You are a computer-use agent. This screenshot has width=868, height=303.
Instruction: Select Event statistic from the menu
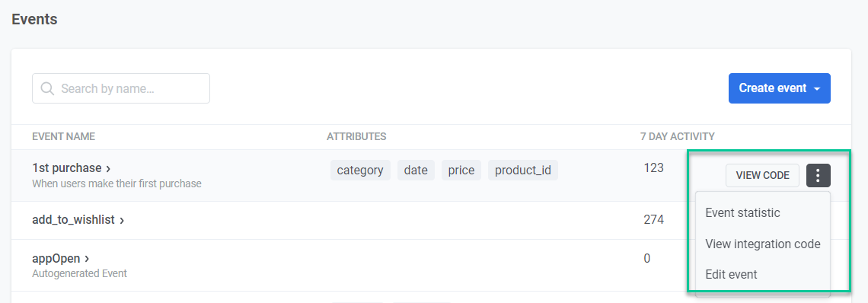pyautogui.click(x=742, y=212)
